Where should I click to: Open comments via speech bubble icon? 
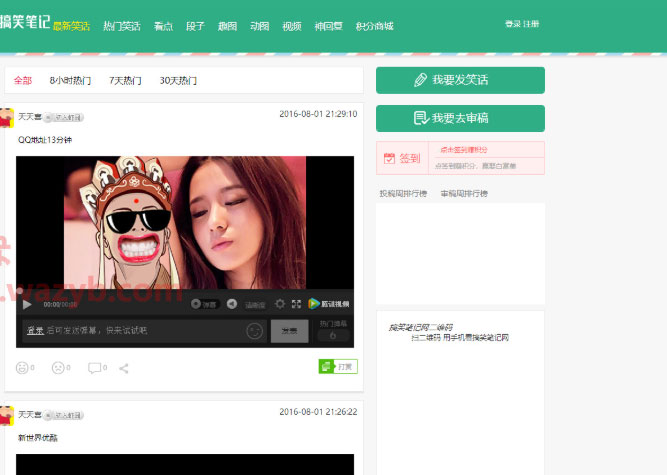click(94, 368)
